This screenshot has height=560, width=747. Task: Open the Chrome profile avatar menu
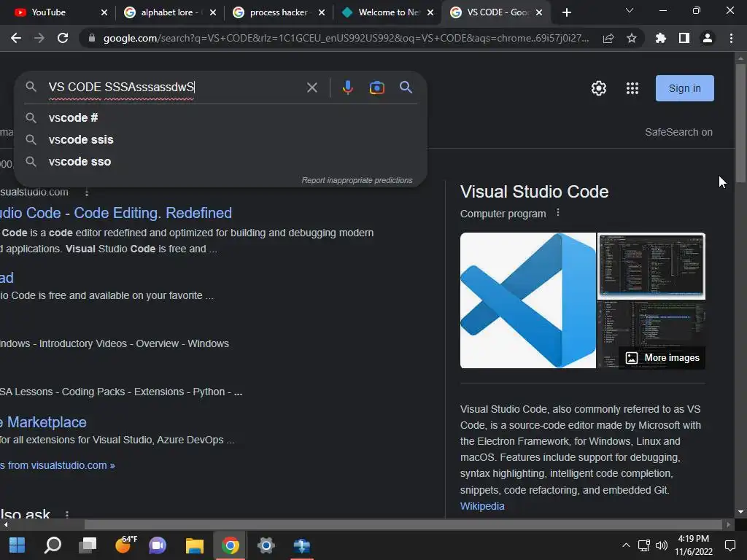(x=708, y=38)
